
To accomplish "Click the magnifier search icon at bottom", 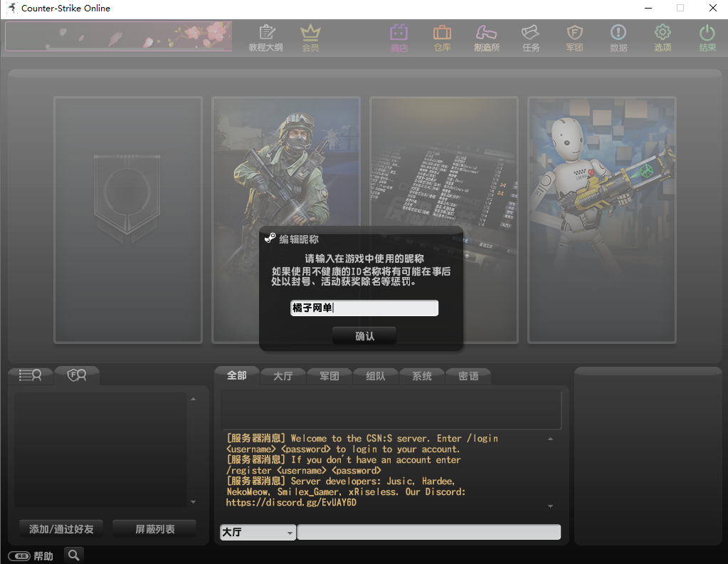I will tap(74, 555).
